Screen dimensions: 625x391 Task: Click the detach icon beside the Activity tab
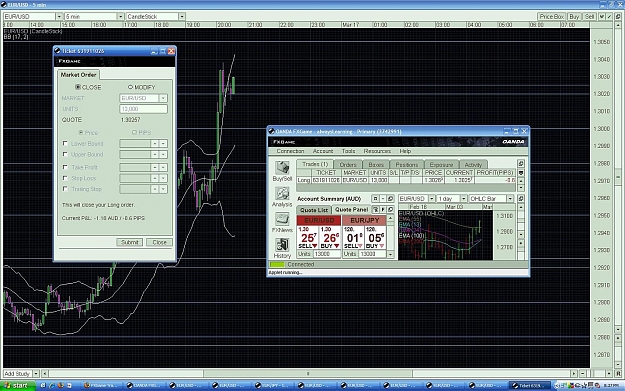tap(521, 164)
